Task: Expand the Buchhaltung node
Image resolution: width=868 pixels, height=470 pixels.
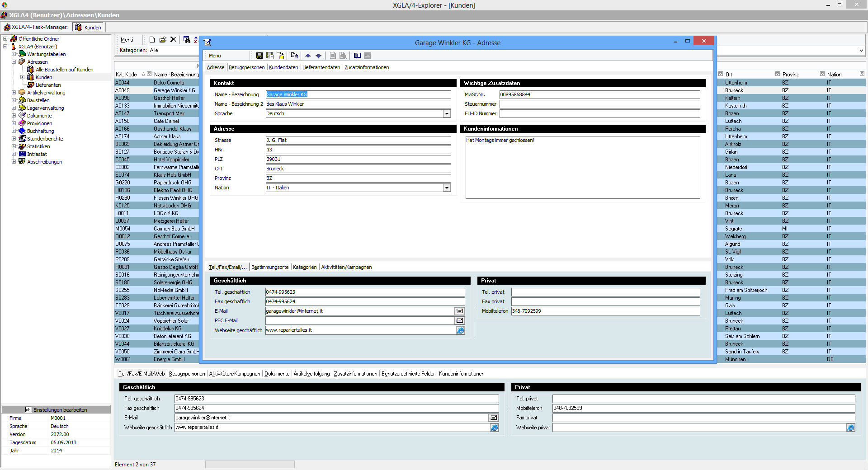Action: 14,131
